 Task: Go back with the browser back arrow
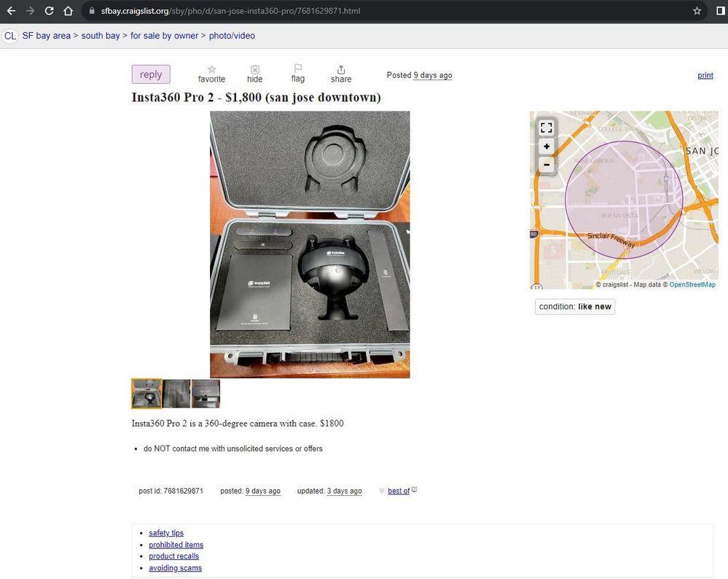point(11,11)
